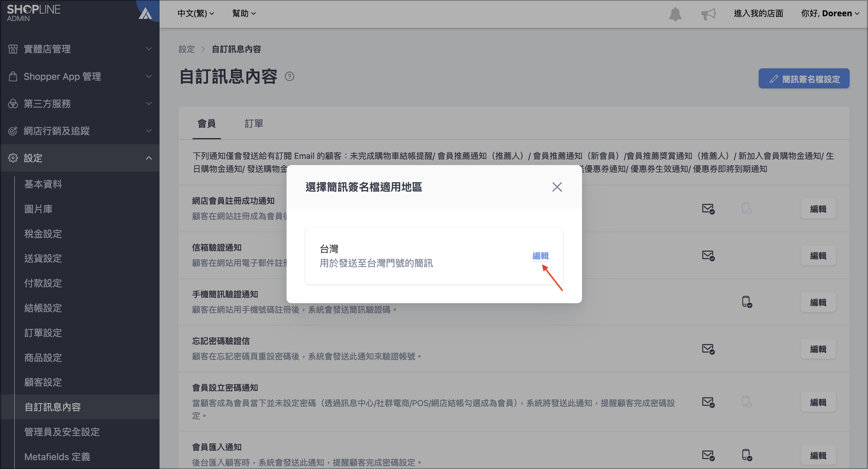Image resolution: width=868 pixels, height=469 pixels.
Task: Open 訂單設定 in settings menu
Action: pyautogui.click(x=43, y=333)
